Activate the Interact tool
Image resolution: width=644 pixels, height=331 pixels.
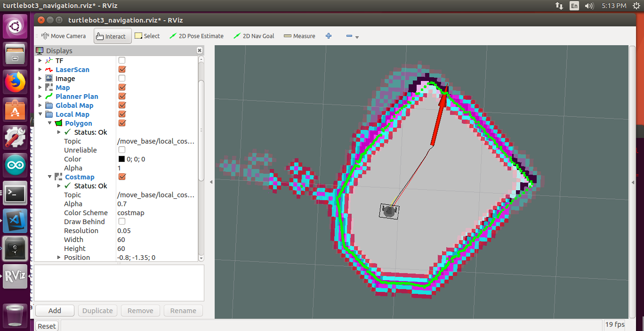click(x=113, y=36)
